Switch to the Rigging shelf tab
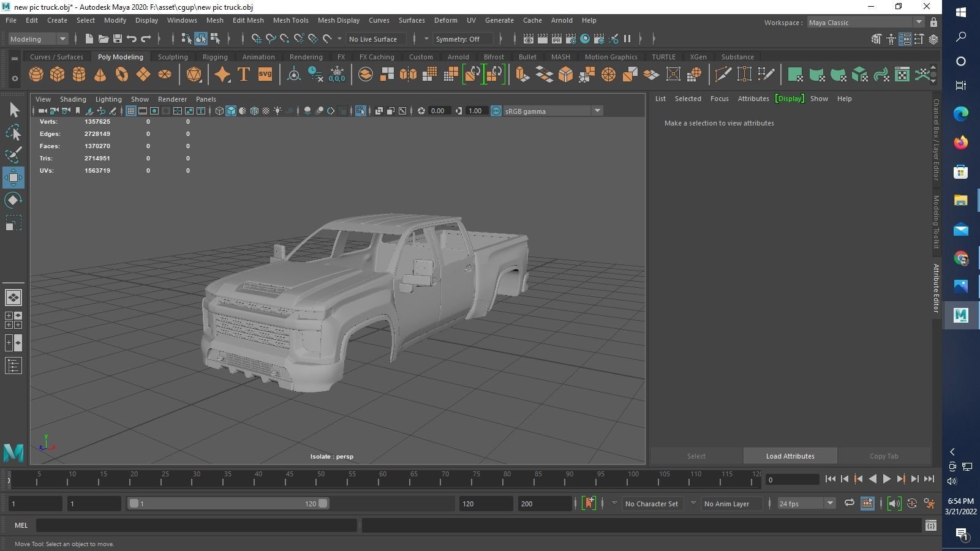This screenshot has height=551, width=980. tap(215, 56)
